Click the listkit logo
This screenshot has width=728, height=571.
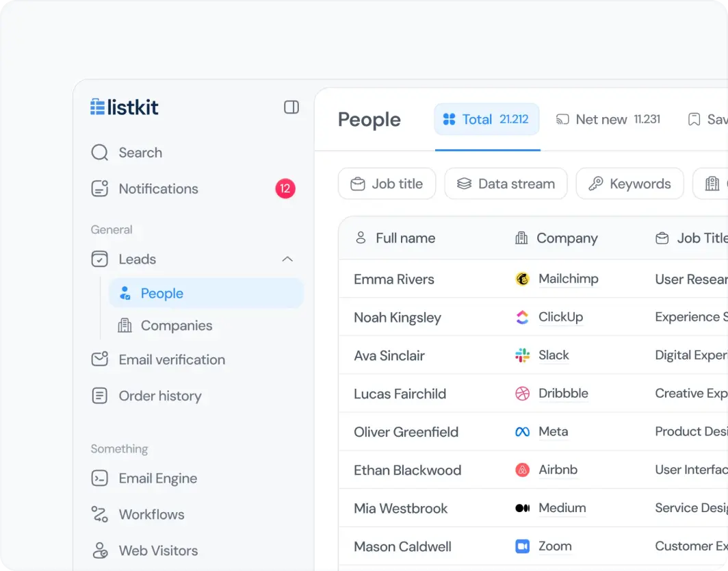[x=124, y=107]
